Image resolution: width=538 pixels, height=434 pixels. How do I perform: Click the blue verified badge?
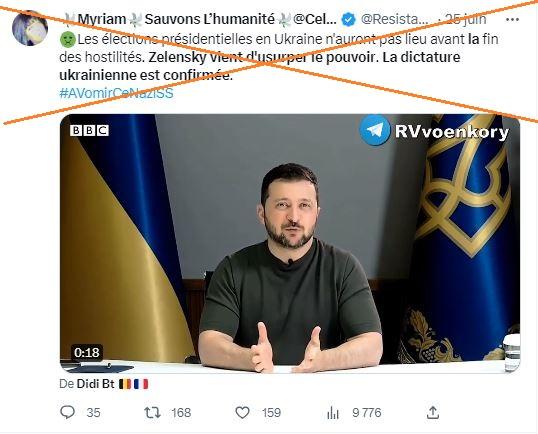pyautogui.click(x=349, y=20)
